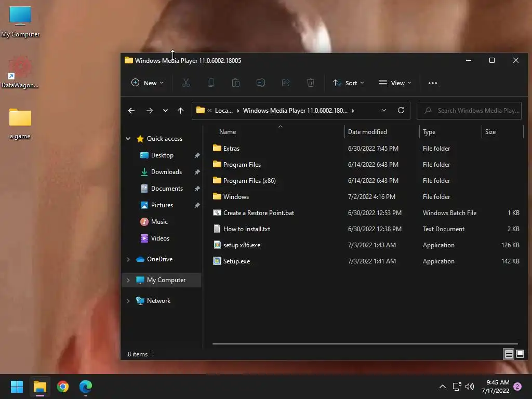The width and height of the screenshot is (532, 399).
Task: Launch Microsoft Edge from taskbar
Action: 86,387
